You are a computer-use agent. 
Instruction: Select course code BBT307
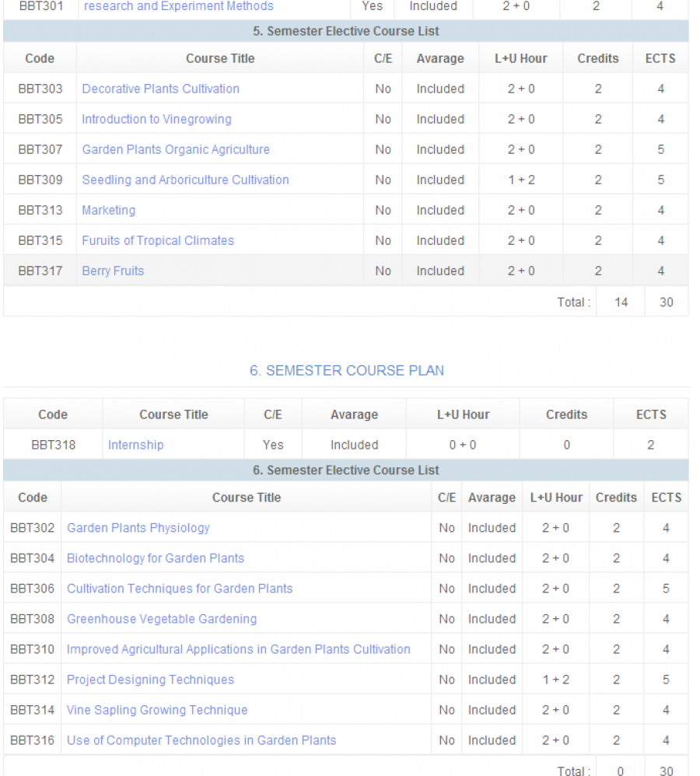point(40,149)
